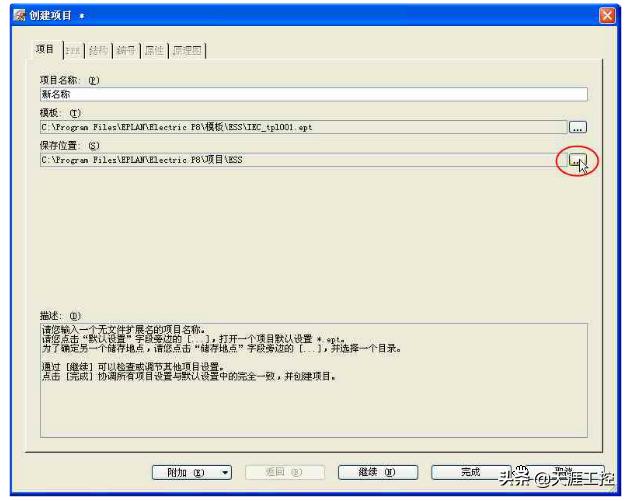629x501 pixels.
Task: Select the greyed PPE tab
Action: coord(73,51)
